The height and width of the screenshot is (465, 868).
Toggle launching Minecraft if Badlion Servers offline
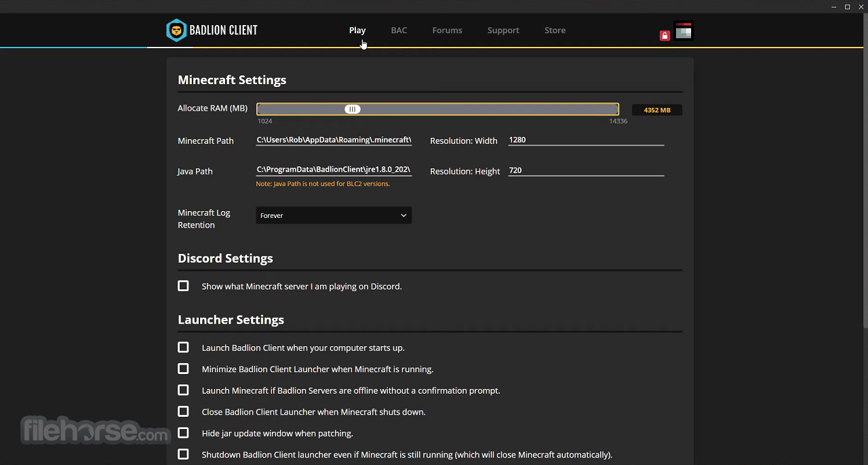click(x=183, y=390)
